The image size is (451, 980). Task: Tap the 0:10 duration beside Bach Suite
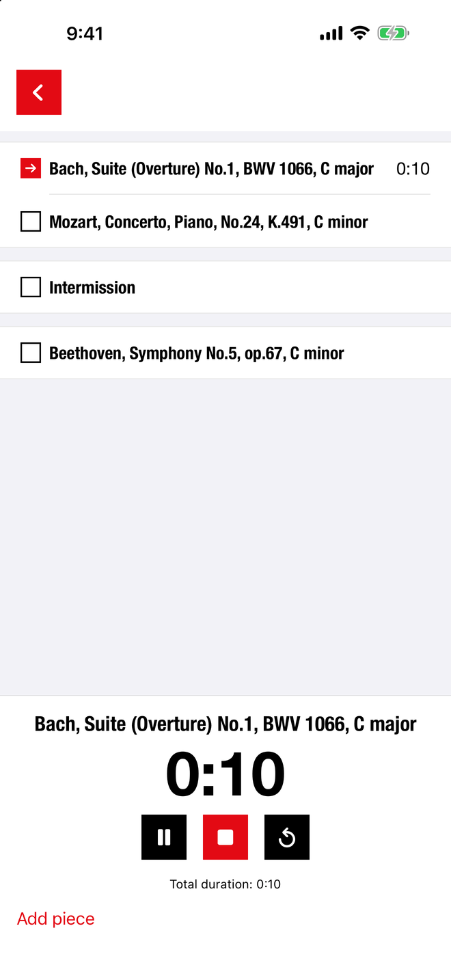(413, 169)
